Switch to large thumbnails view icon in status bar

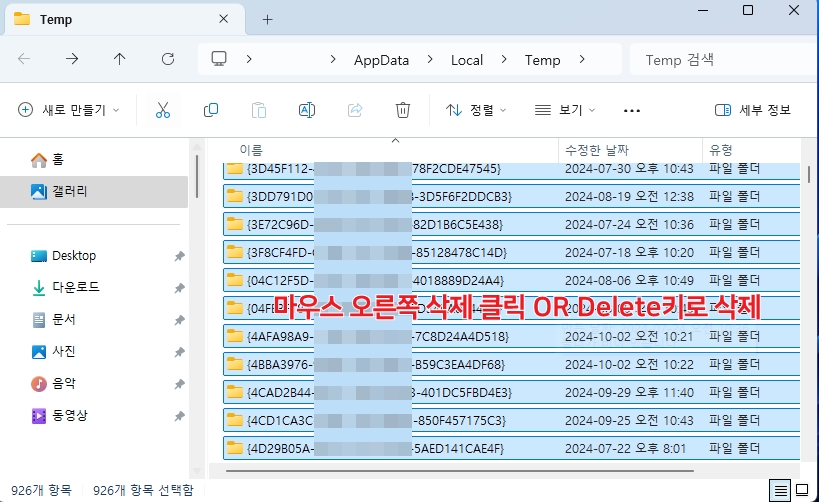tap(802, 491)
